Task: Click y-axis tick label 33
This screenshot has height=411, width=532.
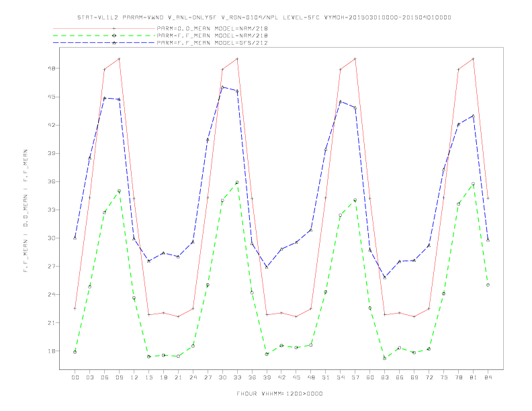Action: (53, 210)
